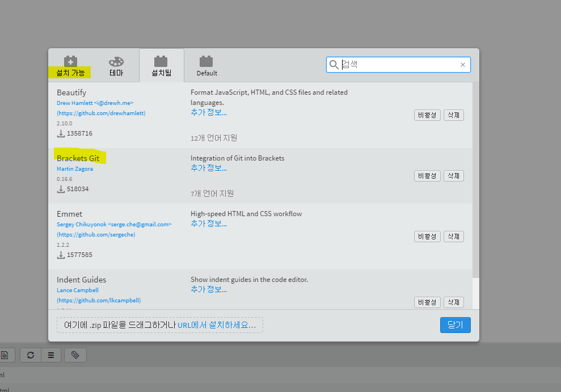
Task: Click the list menu icon in bottom toolbar
Action: tap(51, 355)
